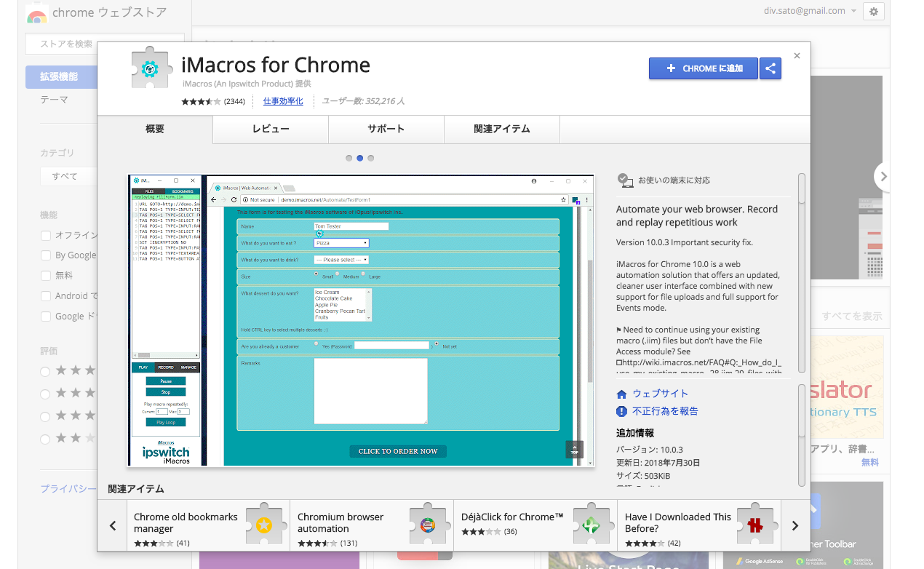Click the star rating of iMacros
Image resolution: width=924 pixels, height=569 pixels.
tap(201, 102)
